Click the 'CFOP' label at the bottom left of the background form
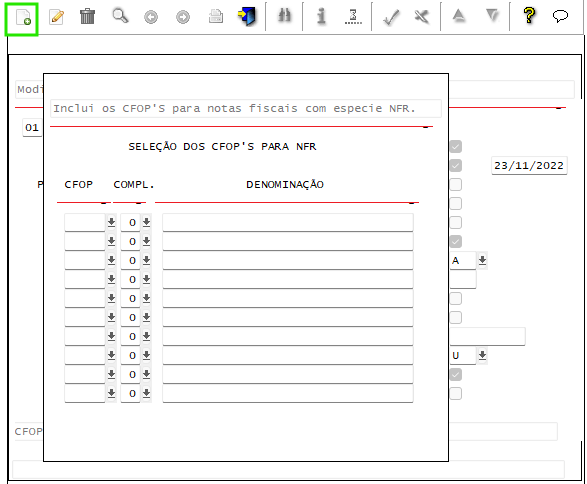This screenshot has width=587, height=484. click(28, 432)
